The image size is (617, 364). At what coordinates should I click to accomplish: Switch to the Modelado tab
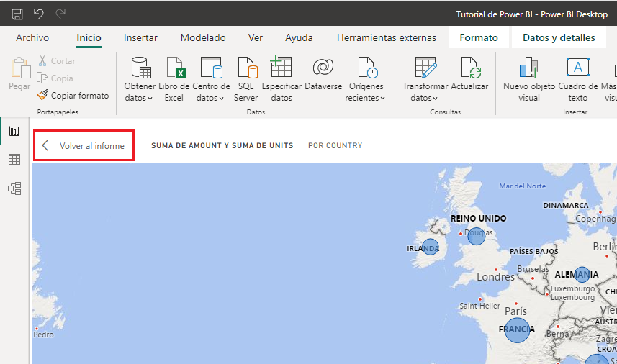(203, 37)
